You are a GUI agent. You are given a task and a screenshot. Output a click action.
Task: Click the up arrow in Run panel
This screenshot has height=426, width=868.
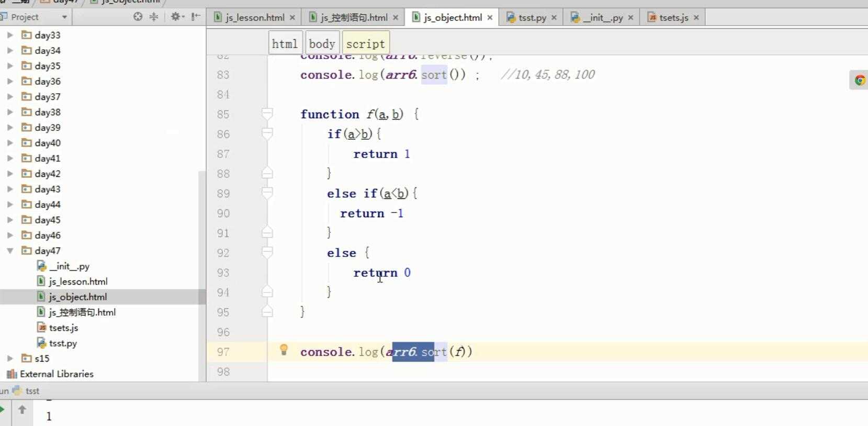tap(22, 409)
